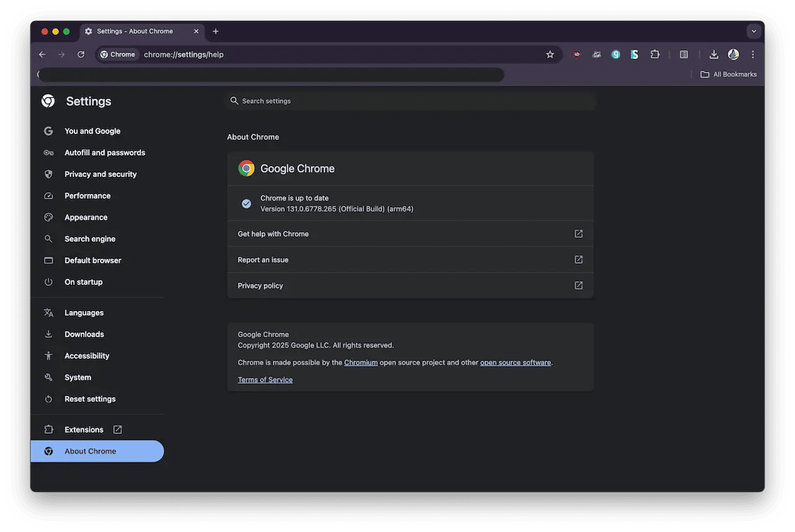Open Get help with Chrome
The image size is (795, 532).
(410, 233)
